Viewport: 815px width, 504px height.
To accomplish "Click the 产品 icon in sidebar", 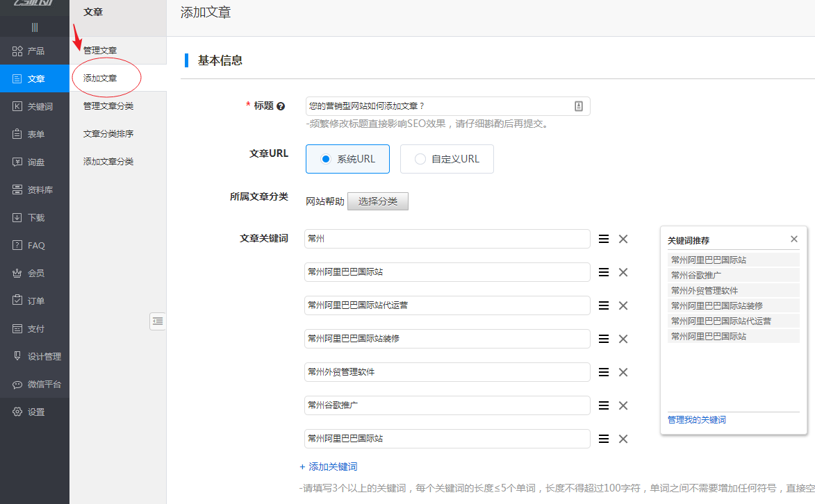I will [17, 51].
